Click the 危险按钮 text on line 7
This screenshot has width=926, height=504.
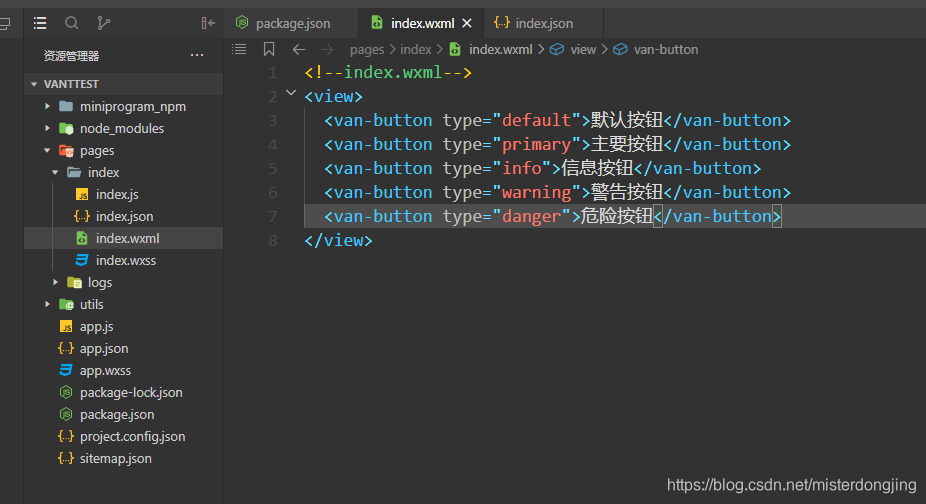point(617,216)
